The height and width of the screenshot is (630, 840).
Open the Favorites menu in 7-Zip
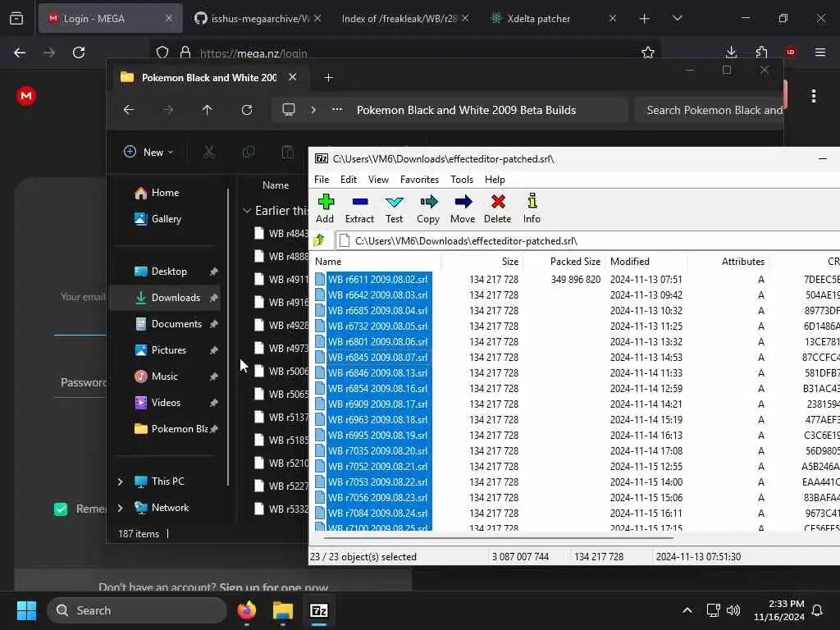coord(419,180)
